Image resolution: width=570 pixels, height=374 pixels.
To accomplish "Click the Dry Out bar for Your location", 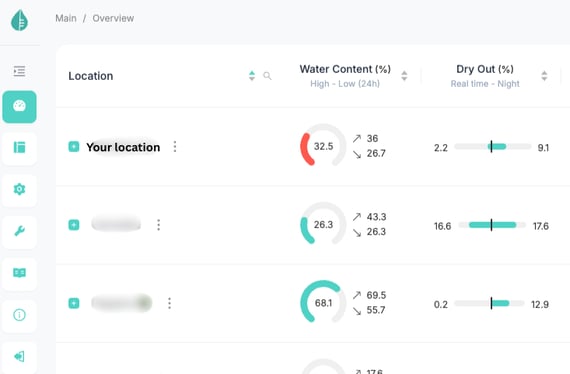I will pos(493,146).
